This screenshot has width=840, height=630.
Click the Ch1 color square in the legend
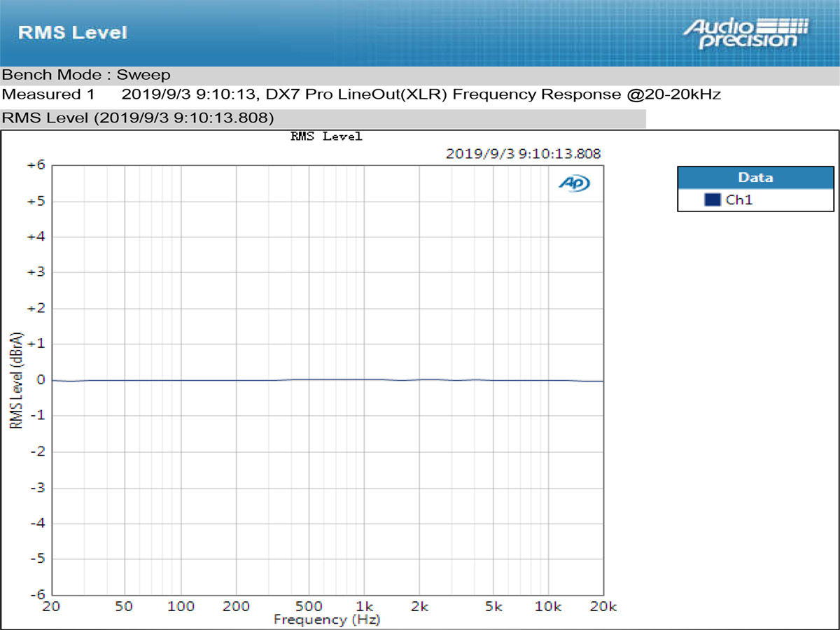[713, 199]
